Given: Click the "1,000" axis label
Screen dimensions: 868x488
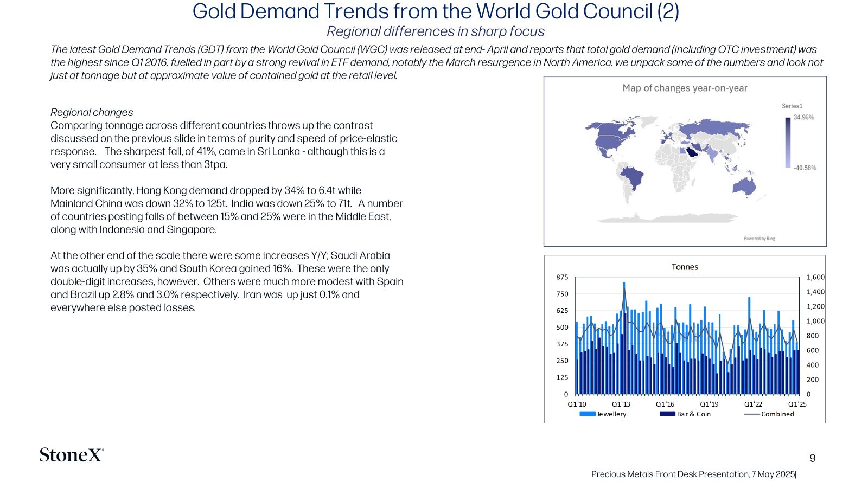Looking at the screenshot, I should (x=815, y=321).
